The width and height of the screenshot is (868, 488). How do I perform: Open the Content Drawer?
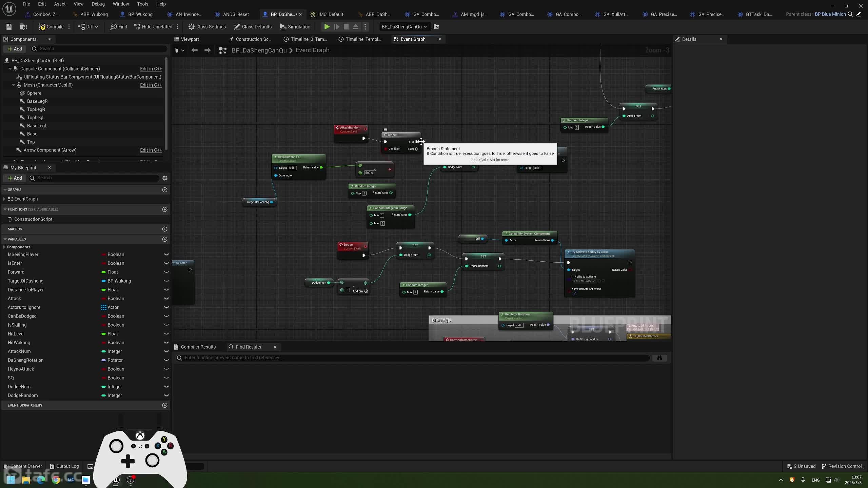click(22, 466)
